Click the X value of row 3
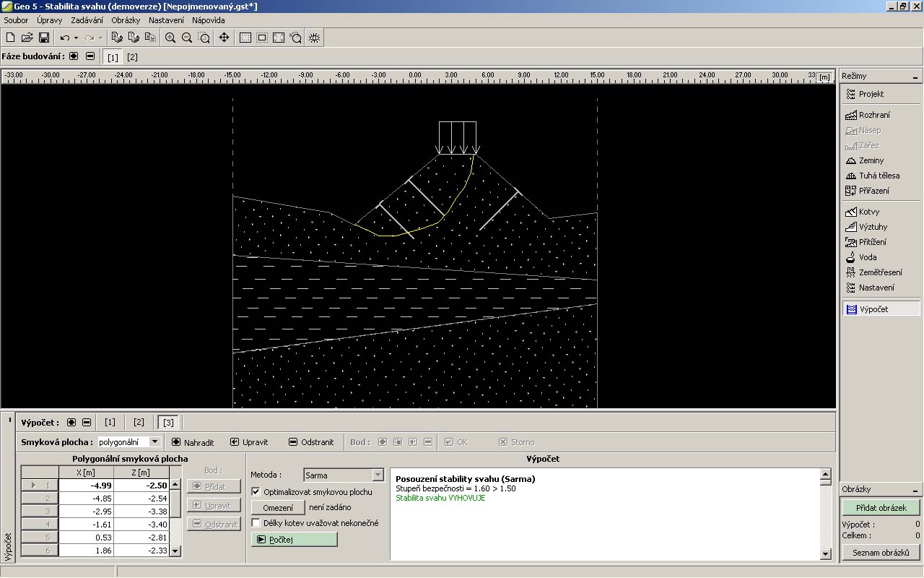The width and height of the screenshot is (924, 578). (x=86, y=512)
